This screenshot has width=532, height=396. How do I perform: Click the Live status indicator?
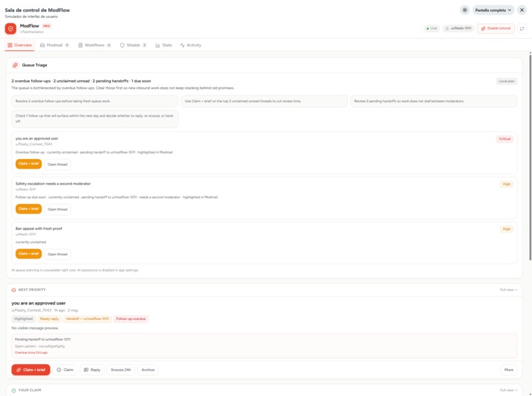[x=432, y=28]
